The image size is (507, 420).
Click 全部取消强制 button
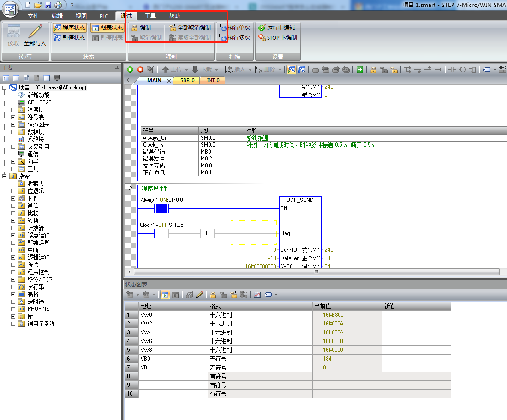pyautogui.click(x=190, y=28)
